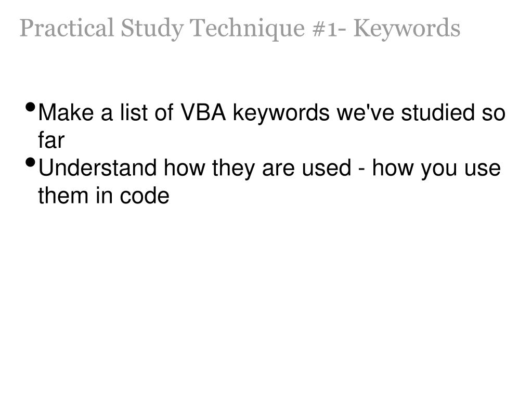The height and width of the screenshot is (399, 532).
Task: Click the word 'Make' in the first bullet
Action: [66, 112]
